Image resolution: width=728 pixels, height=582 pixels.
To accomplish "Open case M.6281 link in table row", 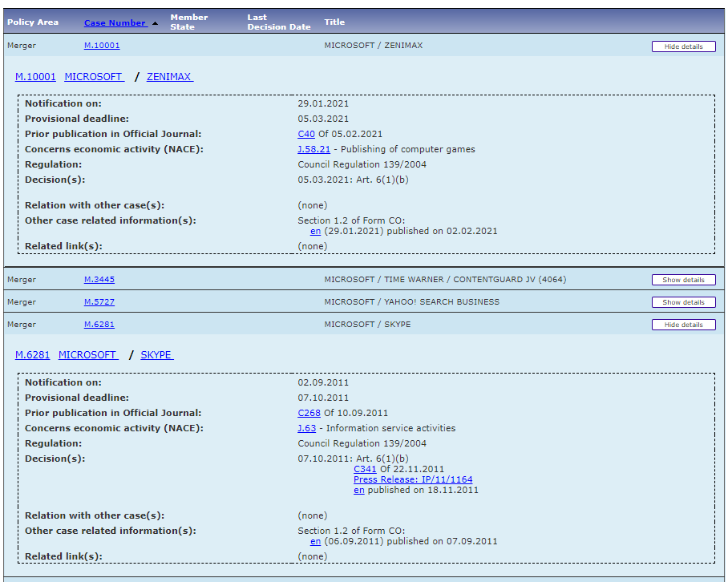I will pyautogui.click(x=99, y=325).
